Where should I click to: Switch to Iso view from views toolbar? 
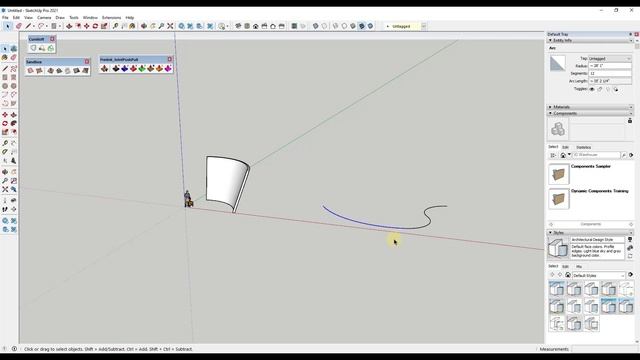coord(238,26)
